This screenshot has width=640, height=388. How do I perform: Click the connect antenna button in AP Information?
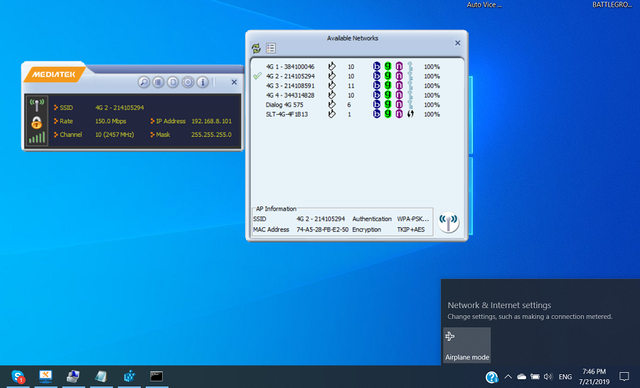[x=449, y=222]
